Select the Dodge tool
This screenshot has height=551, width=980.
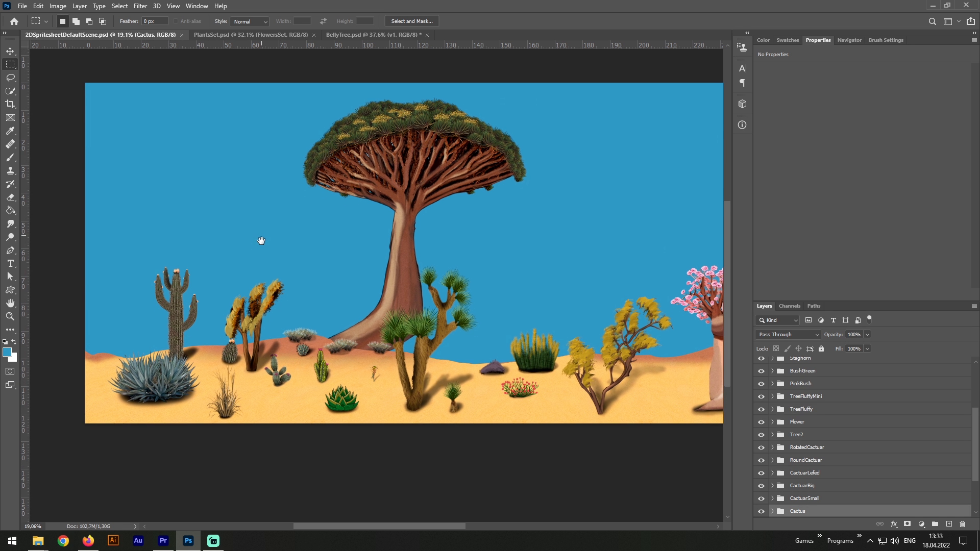[x=10, y=237]
